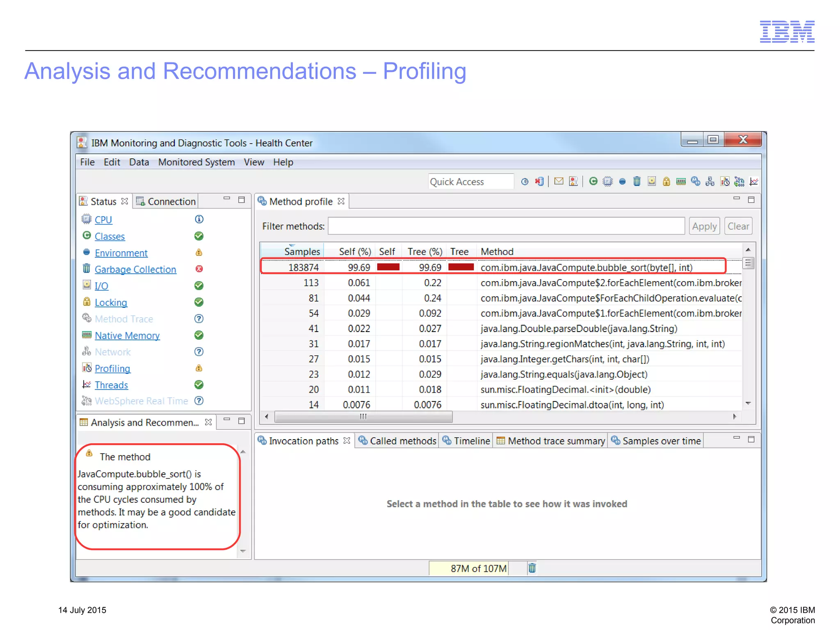
Task: Click the warning icon in the Analysis panel
Action: coord(89,453)
